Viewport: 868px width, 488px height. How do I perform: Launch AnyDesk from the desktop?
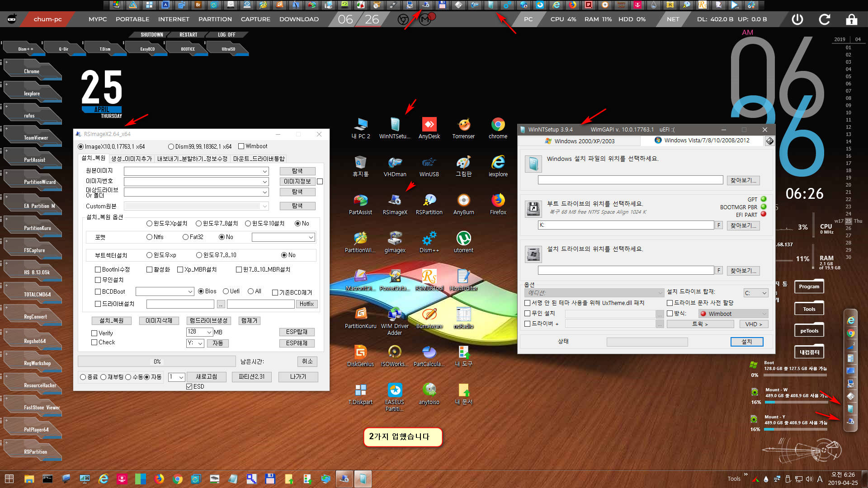[x=429, y=128]
